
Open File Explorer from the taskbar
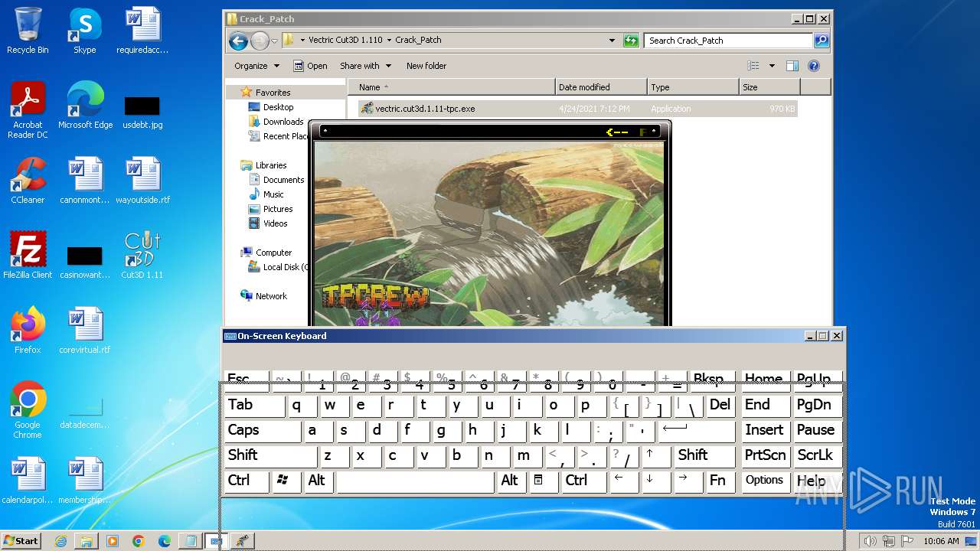(x=87, y=541)
